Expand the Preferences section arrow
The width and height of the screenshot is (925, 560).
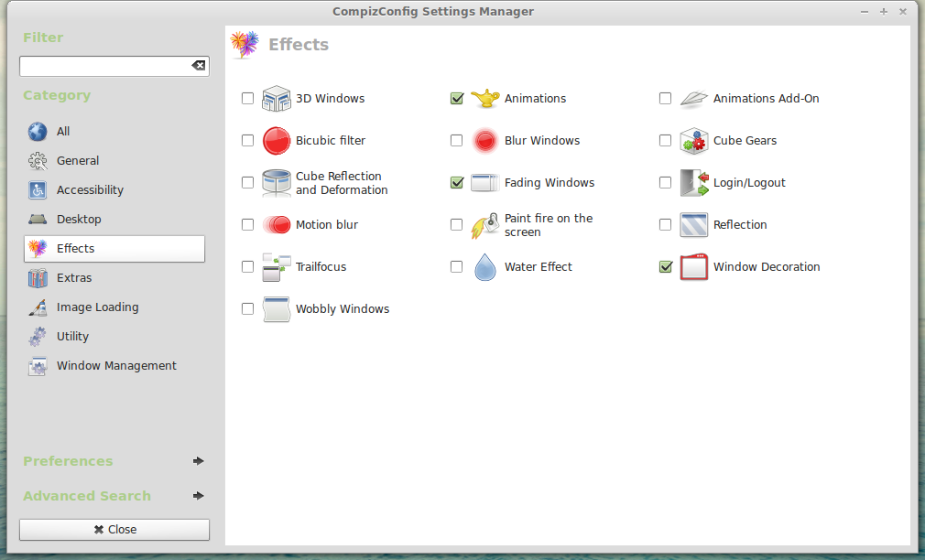(x=199, y=461)
